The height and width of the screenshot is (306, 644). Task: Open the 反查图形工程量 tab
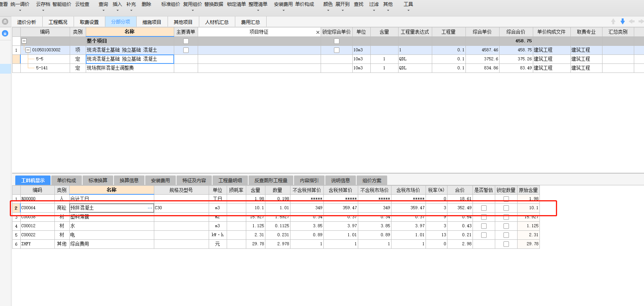pos(271,180)
